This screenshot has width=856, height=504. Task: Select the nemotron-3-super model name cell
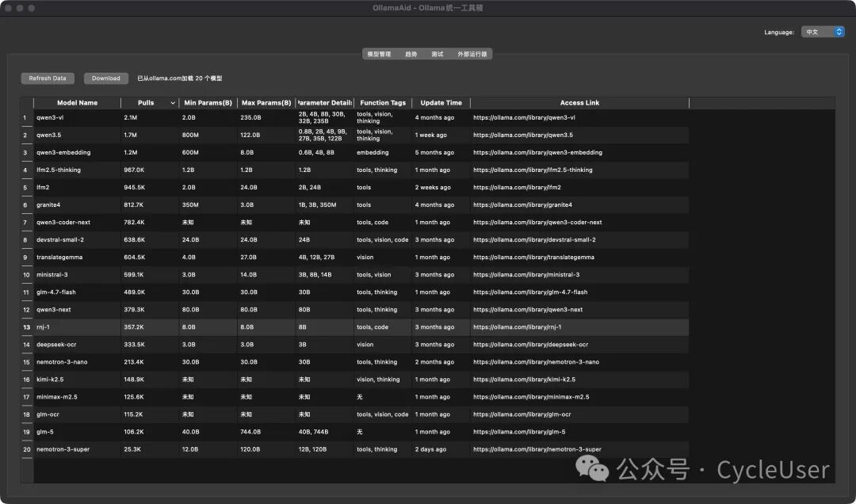(x=77, y=449)
